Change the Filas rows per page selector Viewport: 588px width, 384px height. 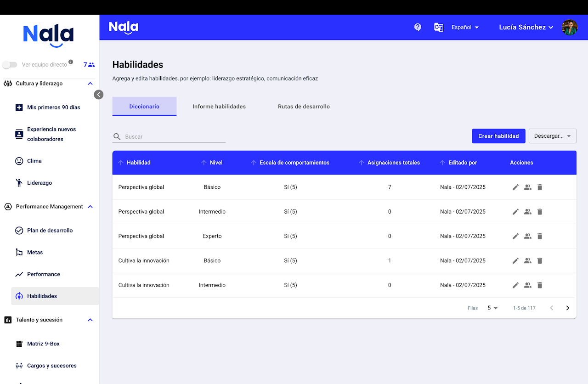[492, 308]
